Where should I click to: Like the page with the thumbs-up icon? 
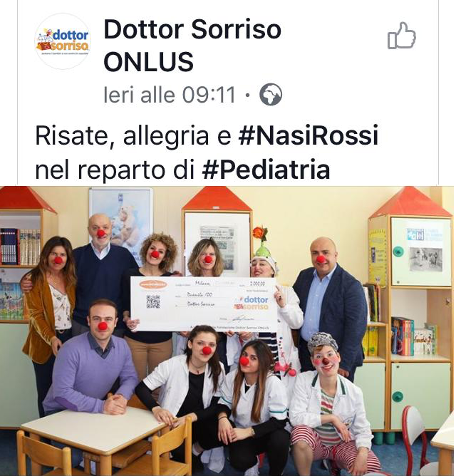(x=401, y=36)
